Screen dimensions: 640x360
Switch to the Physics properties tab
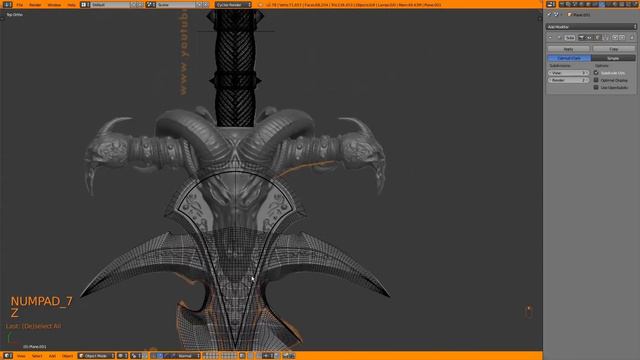point(634,4)
